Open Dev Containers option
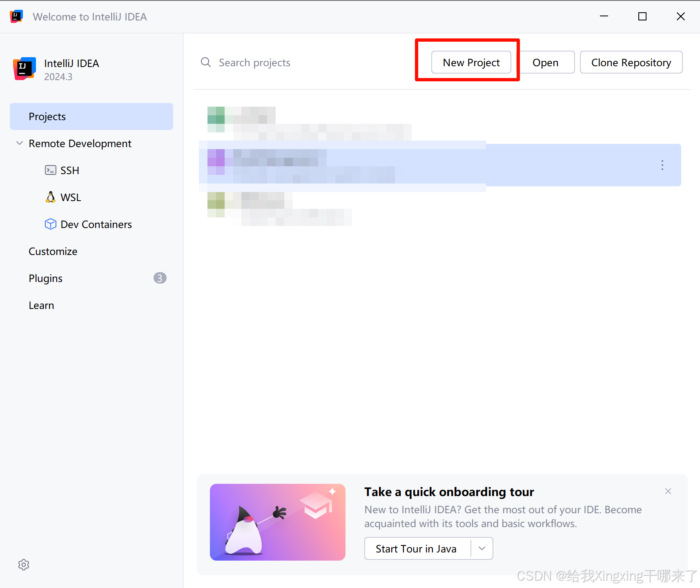Screen dimensions: 700x588 (x=96, y=224)
